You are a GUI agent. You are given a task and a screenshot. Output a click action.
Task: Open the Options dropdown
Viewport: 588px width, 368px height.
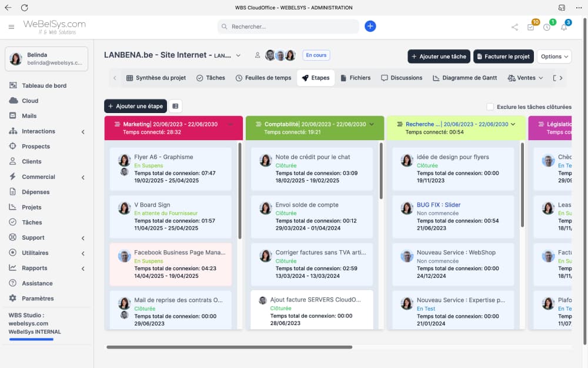(554, 57)
